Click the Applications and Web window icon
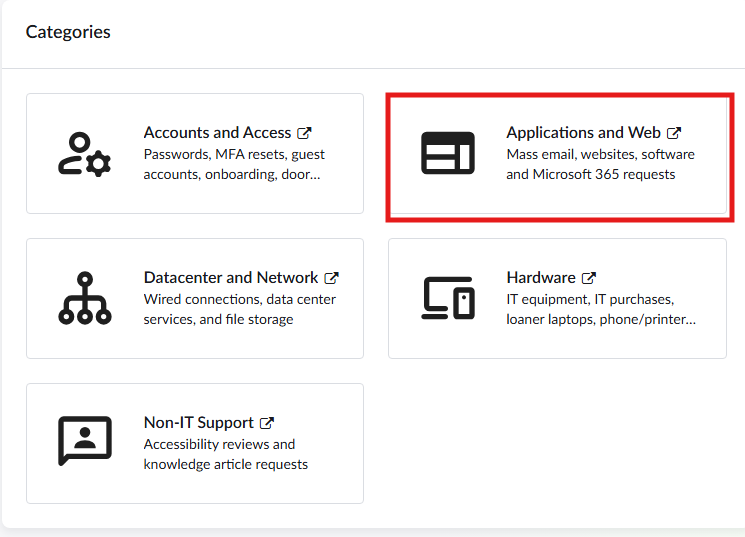This screenshot has width=745, height=537. tap(447, 153)
